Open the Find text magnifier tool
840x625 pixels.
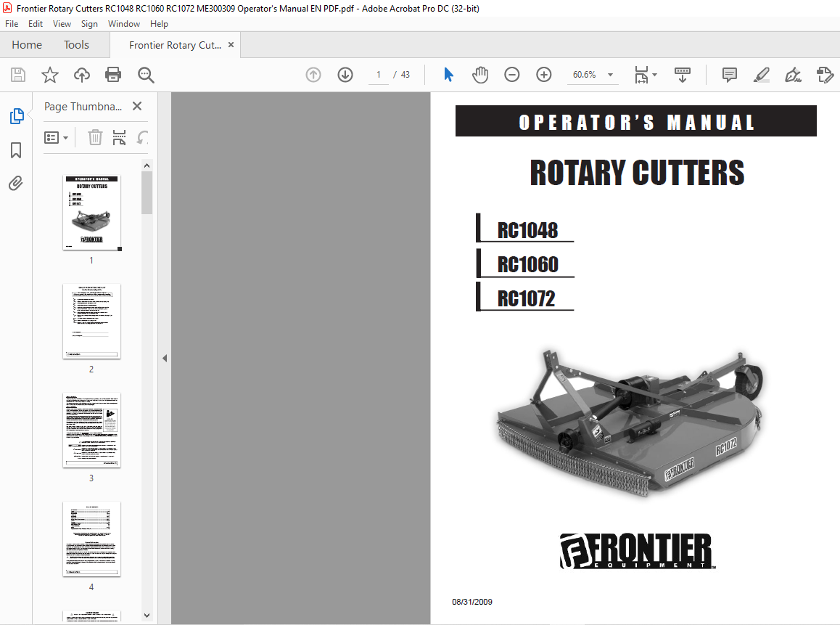pyautogui.click(x=146, y=75)
